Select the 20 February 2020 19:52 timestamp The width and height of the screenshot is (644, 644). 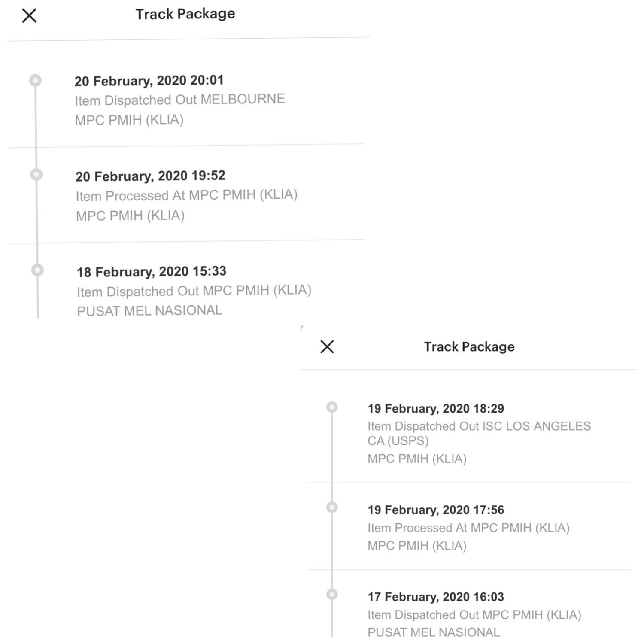tap(150, 176)
